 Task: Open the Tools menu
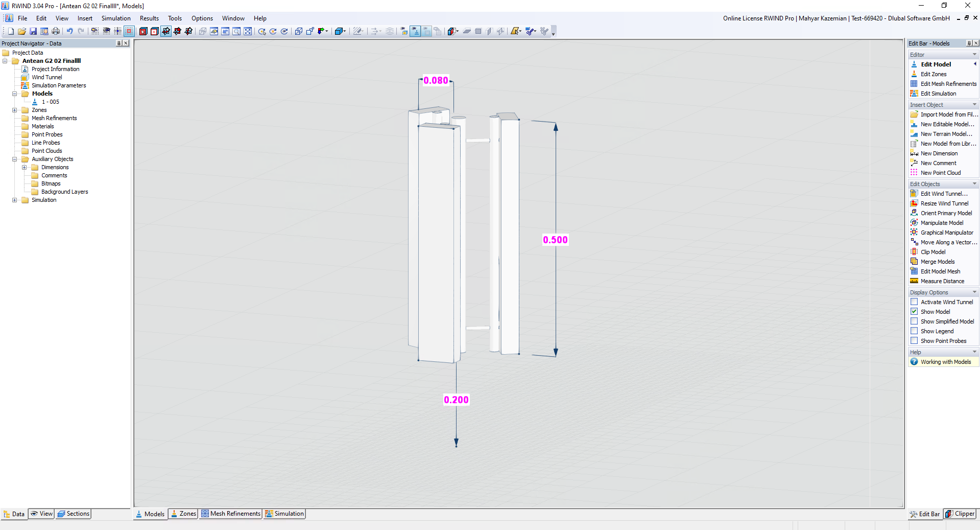175,18
